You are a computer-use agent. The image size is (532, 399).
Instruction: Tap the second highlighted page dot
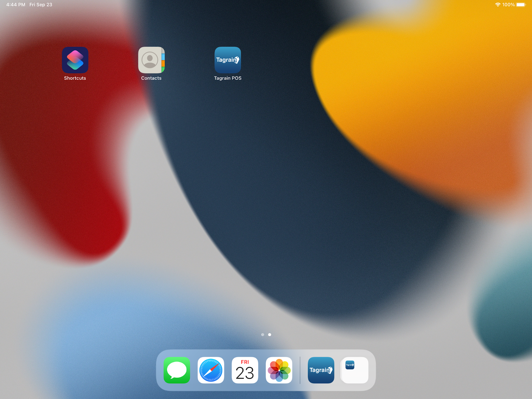tap(270, 334)
